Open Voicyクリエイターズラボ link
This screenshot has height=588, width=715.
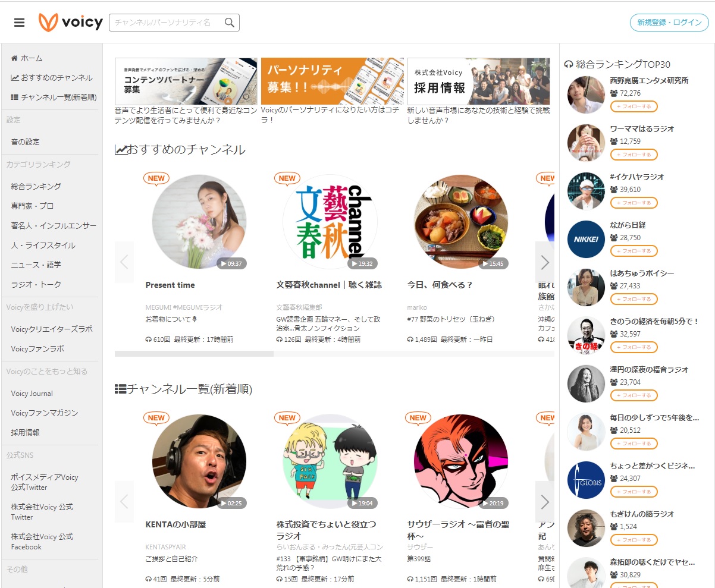point(51,329)
